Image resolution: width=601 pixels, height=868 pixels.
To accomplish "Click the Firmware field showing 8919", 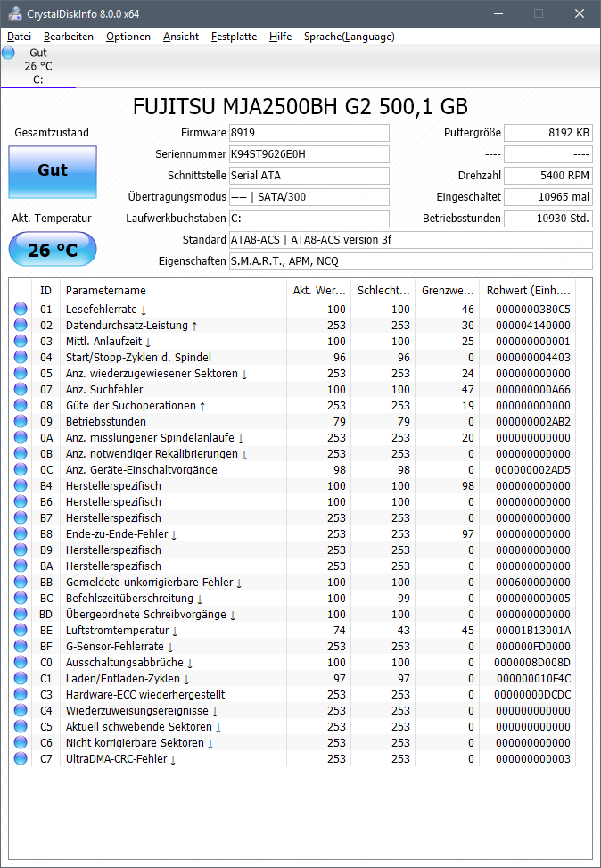I will point(309,133).
